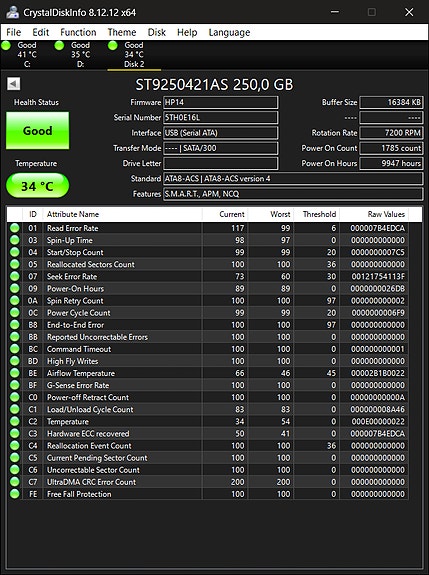Open the Function menu
Image resolution: width=429 pixels, height=575 pixels.
78,32
